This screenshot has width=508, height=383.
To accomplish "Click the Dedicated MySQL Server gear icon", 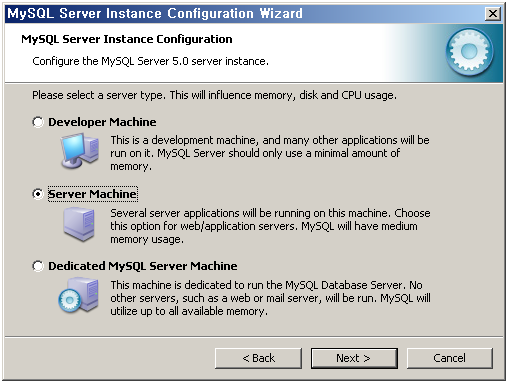I will click(79, 295).
